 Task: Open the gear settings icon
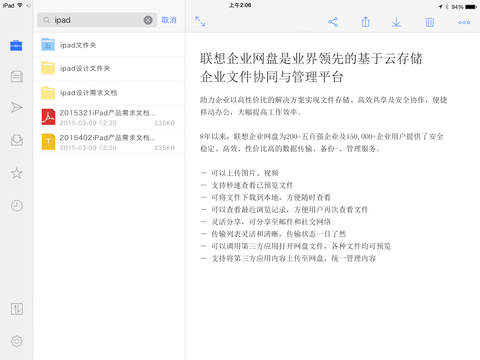click(x=16, y=341)
